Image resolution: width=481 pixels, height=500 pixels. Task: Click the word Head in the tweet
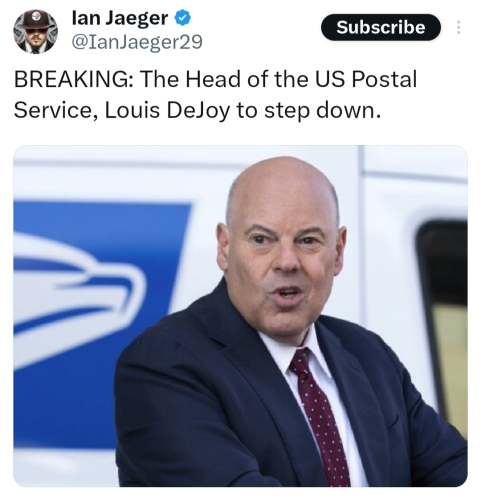click(213, 79)
